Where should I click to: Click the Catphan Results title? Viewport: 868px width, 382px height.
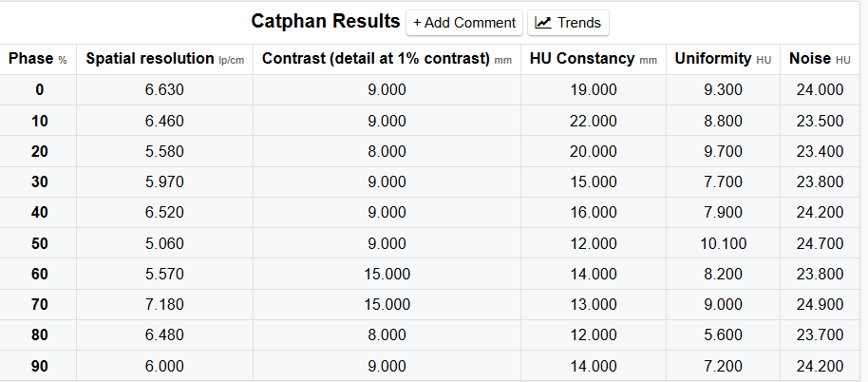[326, 21]
